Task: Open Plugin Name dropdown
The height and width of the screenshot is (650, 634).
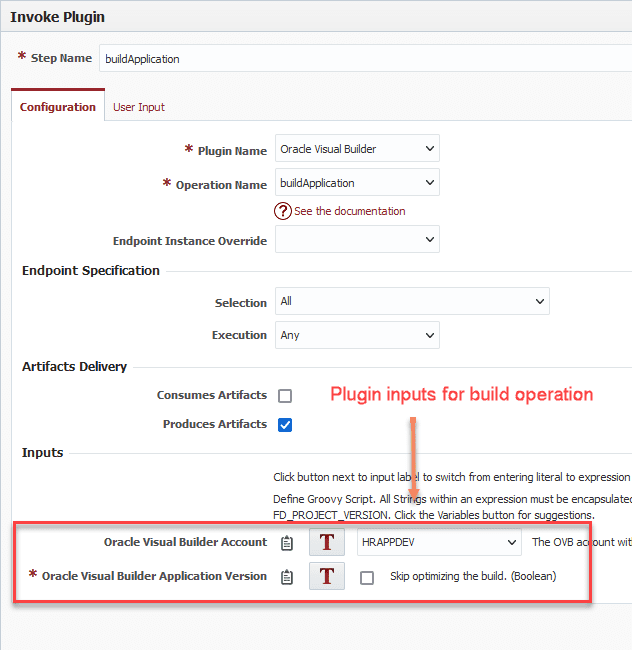Action: [x=357, y=148]
